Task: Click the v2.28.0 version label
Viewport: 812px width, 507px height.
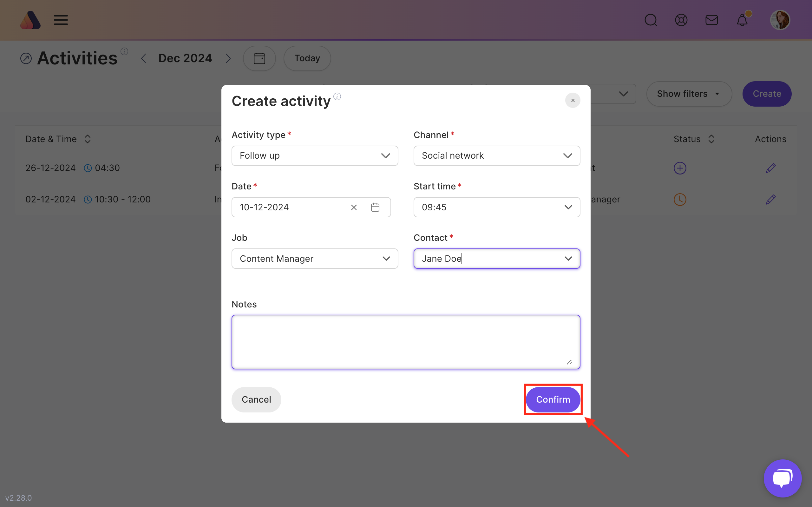Action: (18, 498)
